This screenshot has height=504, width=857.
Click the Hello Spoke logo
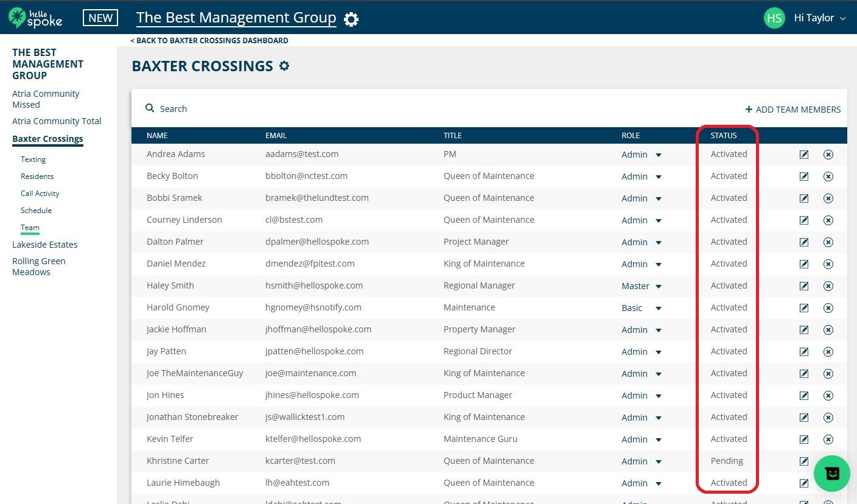click(x=35, y=18)
